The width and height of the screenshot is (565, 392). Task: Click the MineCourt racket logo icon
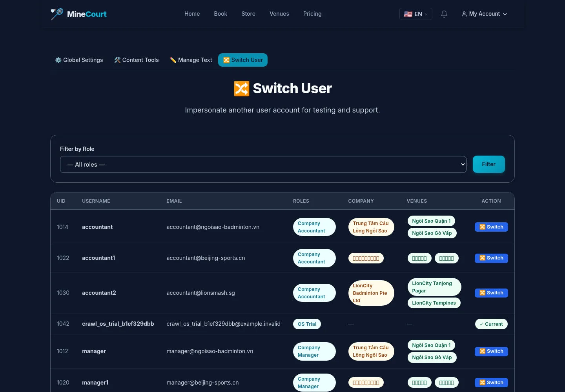point(57,14)
